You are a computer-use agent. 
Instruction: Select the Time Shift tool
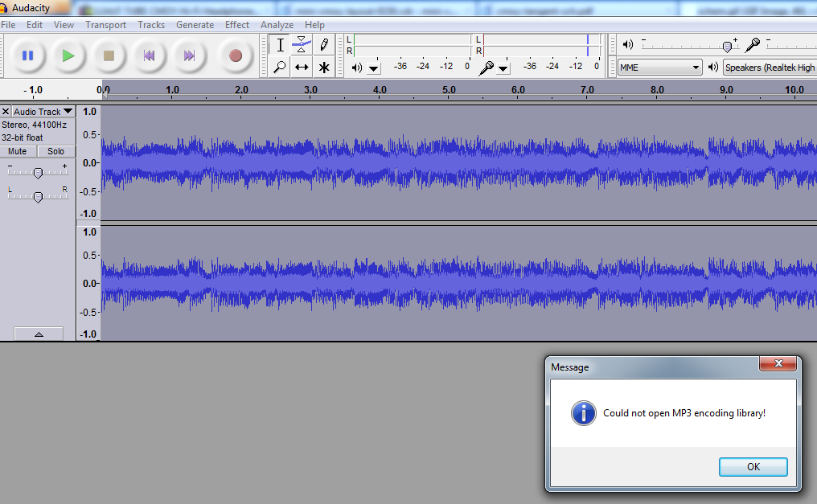click(302, 68)
